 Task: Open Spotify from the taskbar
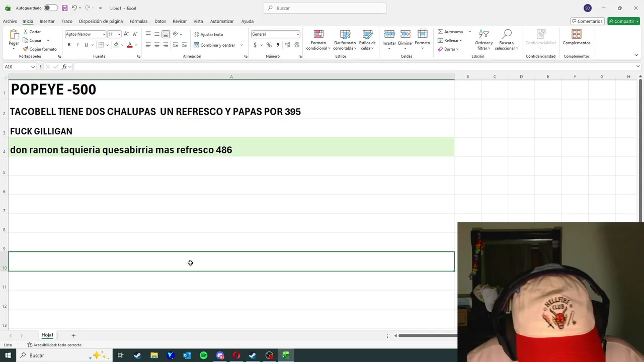[203, 355]
